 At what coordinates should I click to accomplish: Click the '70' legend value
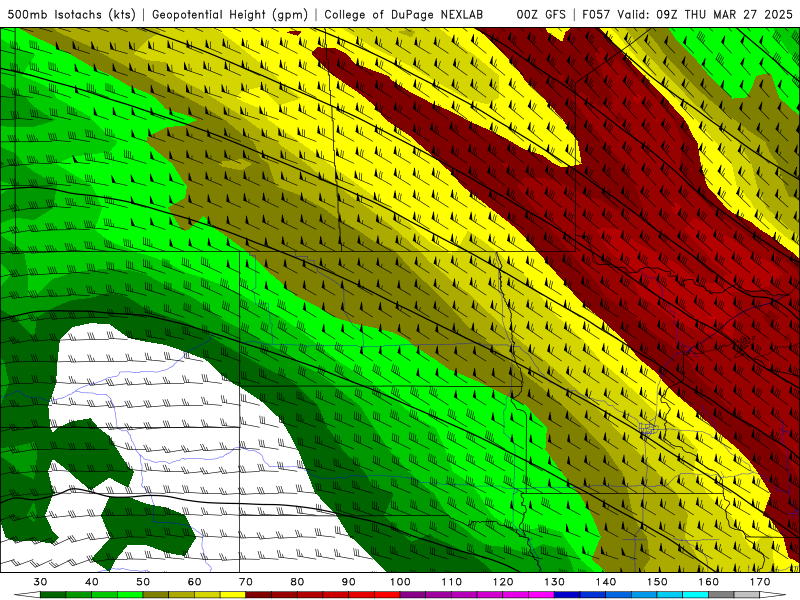[x=246, y=582]
